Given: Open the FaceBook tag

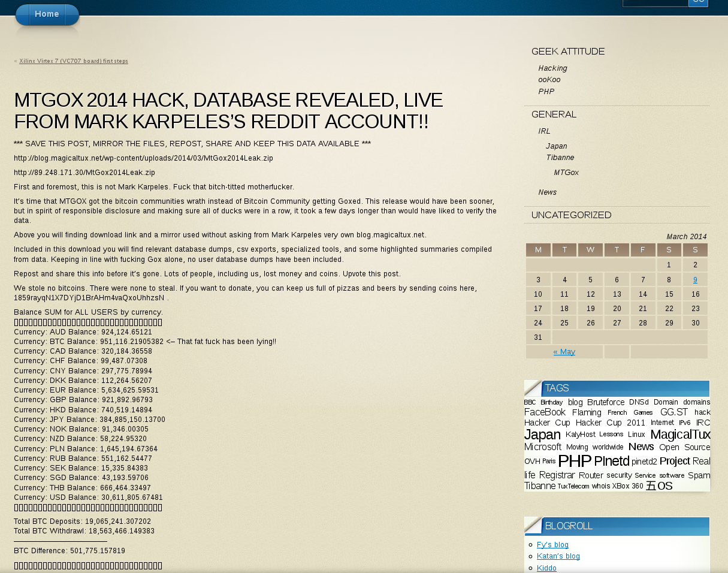Looking at the screenshot, I should pyautogui.click(x=545, y=412).
